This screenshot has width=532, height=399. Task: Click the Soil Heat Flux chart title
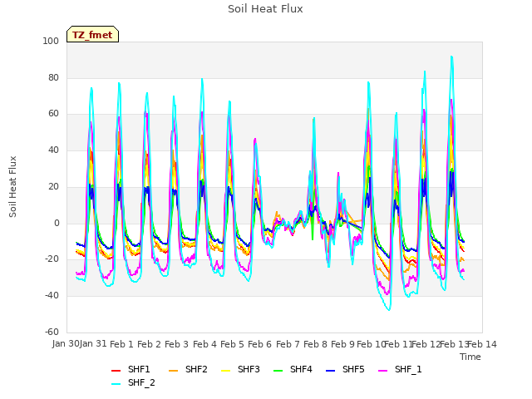[x=265, y=9]
